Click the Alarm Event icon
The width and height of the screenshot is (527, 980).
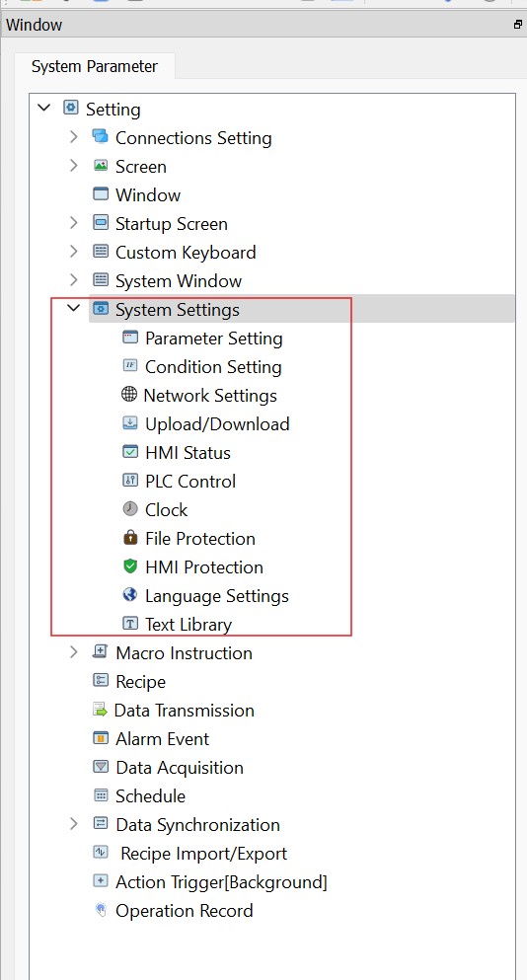point(101,738)
